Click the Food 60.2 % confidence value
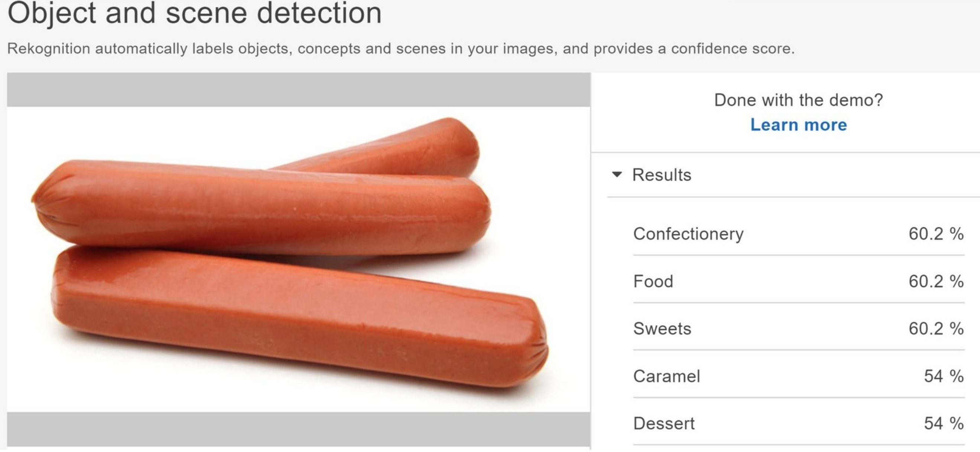The height and width of the screenshot is (452, 980). pyautogui.click(x=936, y=281)
